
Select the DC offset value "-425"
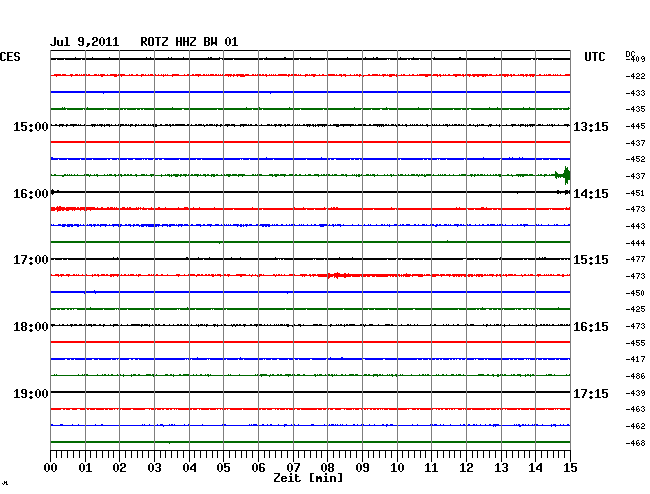(635, 309)
